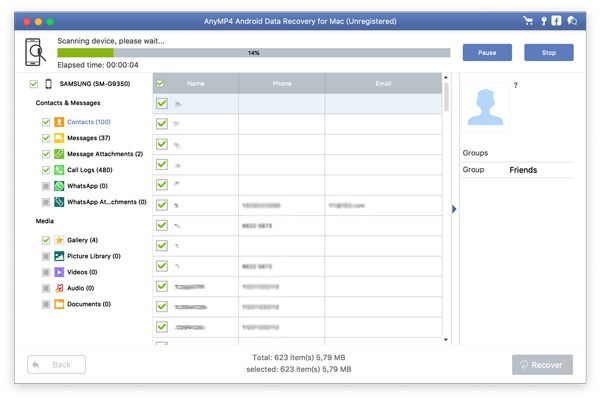
Task: Click the chat feedback icon
Action: coord(571,20)
